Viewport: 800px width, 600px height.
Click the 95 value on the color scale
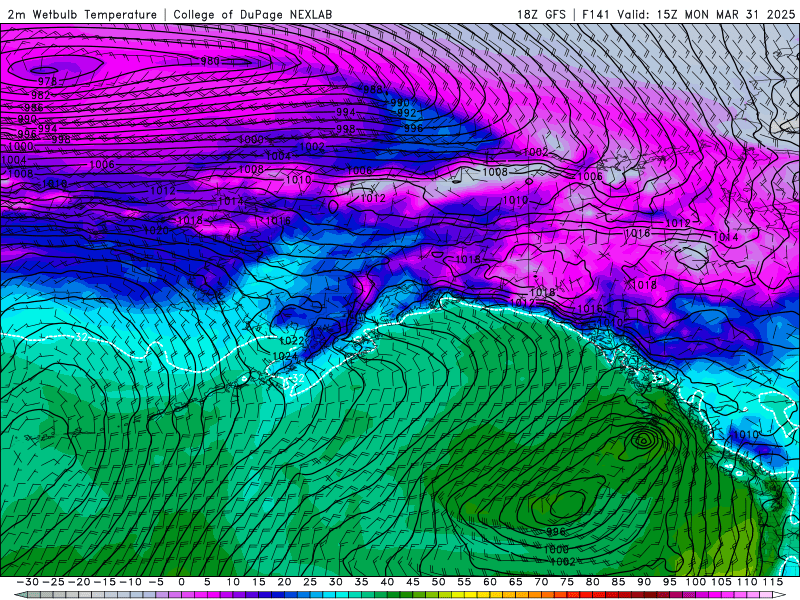(x=670, y=582)
